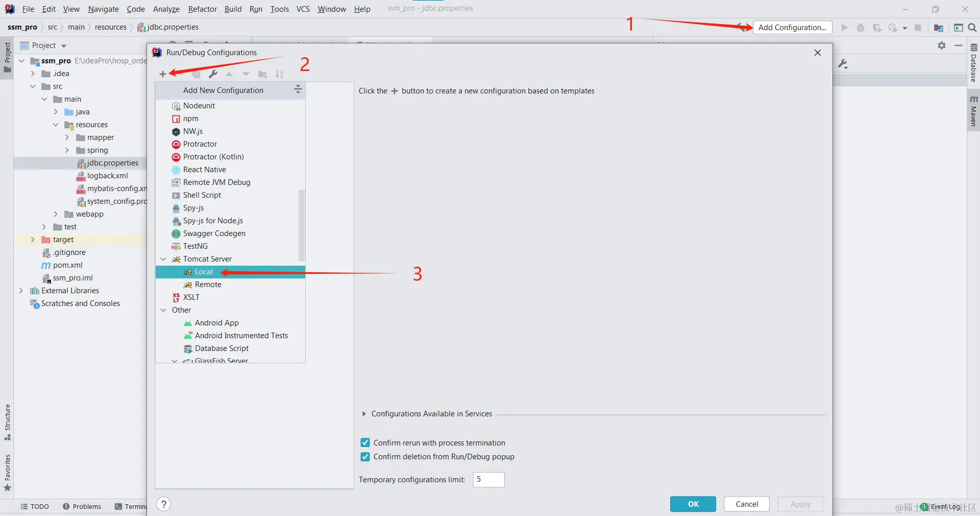
Task: Open the Navigate menu
Action: pos(103,9)
